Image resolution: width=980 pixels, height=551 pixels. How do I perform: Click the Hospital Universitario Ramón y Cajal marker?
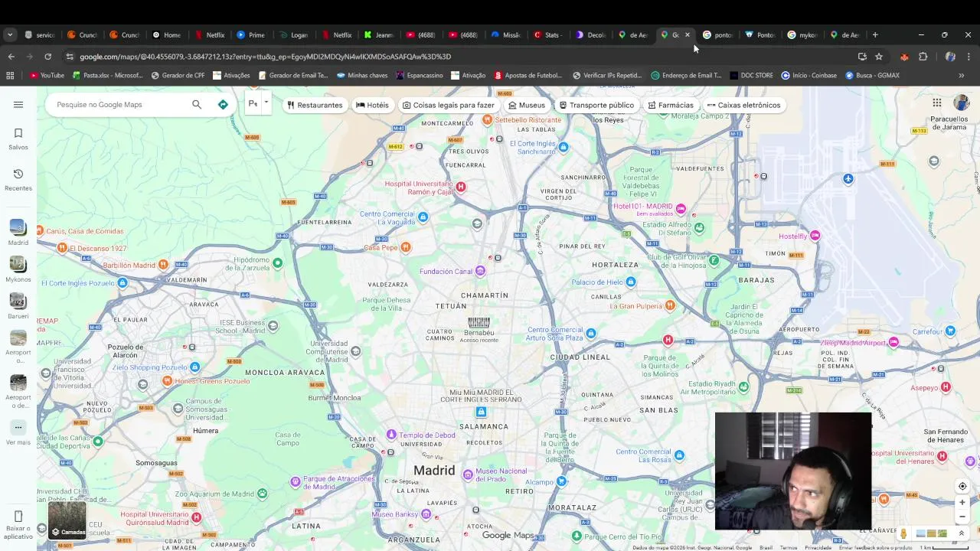coord(460,187)
